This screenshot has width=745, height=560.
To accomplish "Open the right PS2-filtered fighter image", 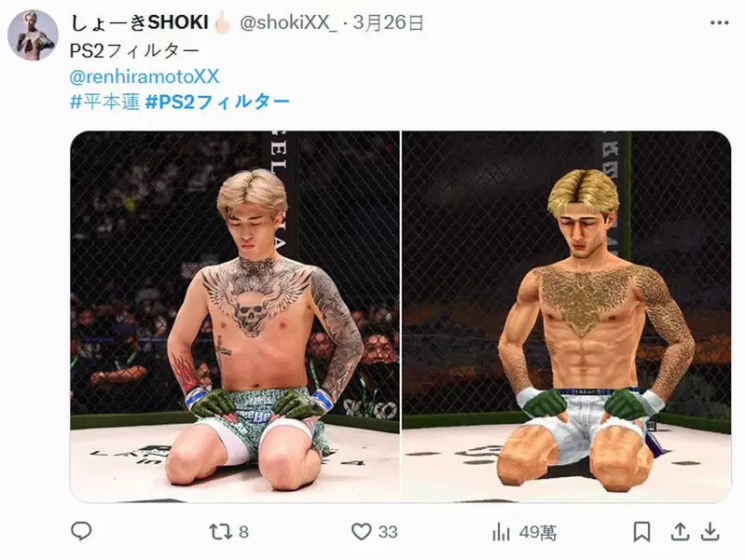I will click(x=566, y=316).
